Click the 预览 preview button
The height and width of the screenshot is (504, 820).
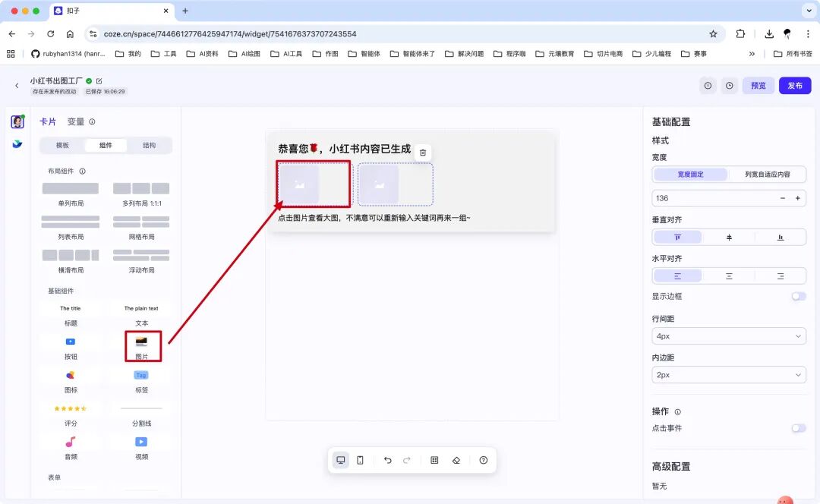coord(758,86)
